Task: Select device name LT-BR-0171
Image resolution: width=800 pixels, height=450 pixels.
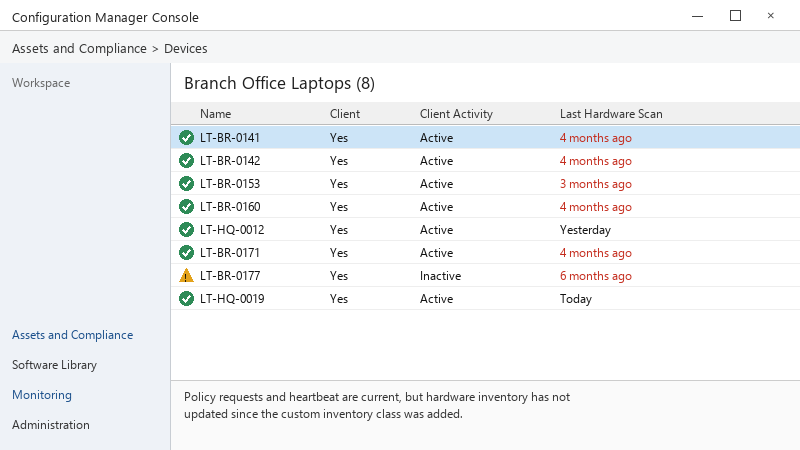Action: pos(230,253)
